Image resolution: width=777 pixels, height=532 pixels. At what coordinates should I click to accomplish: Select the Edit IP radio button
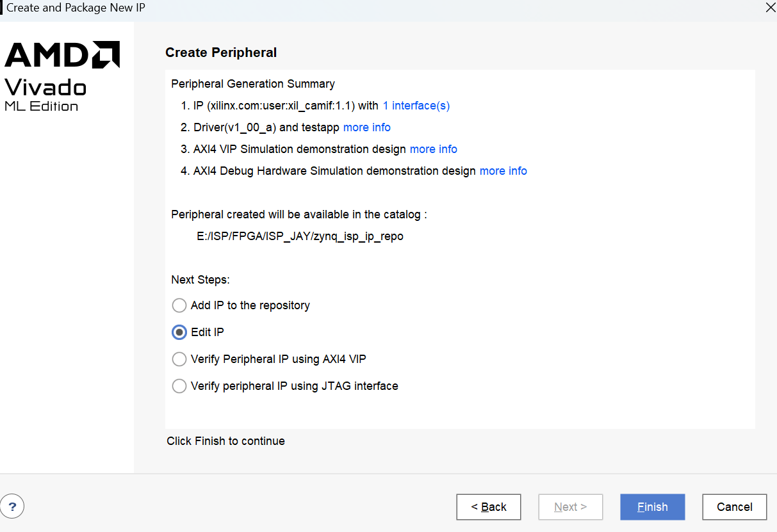point(179,332)
